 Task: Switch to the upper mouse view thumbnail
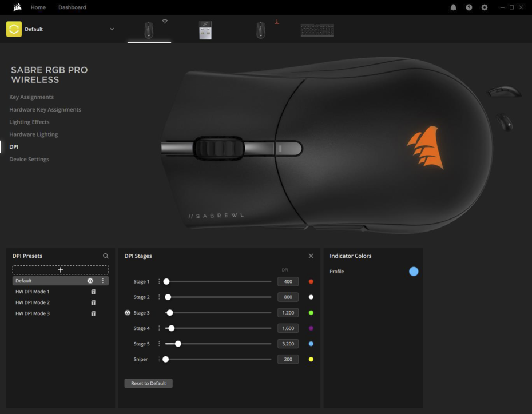tap(505, 91)
